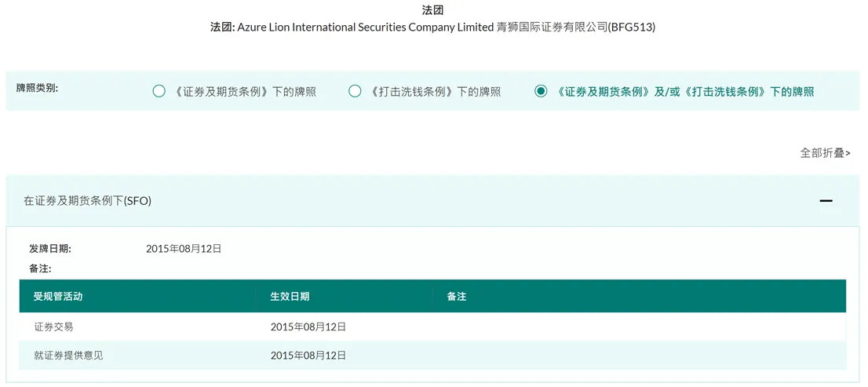Screen dimensions: 868x387
Task: Click the 法团 page heading
Action: (433, 9)
